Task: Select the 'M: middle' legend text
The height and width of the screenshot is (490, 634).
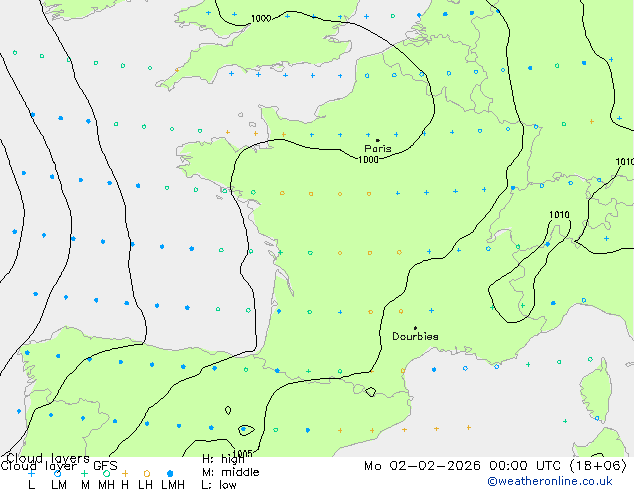Action: pos(230,472)
